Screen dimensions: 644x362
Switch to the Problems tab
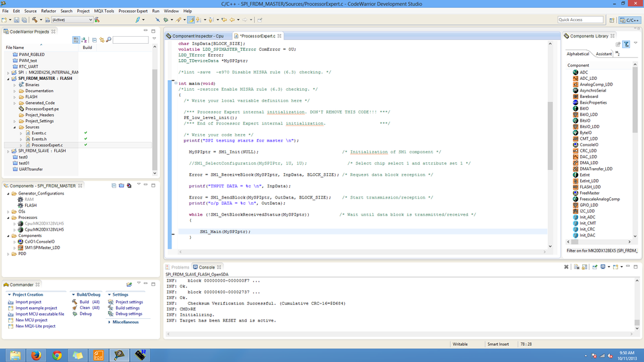click(x=177, y=267)
